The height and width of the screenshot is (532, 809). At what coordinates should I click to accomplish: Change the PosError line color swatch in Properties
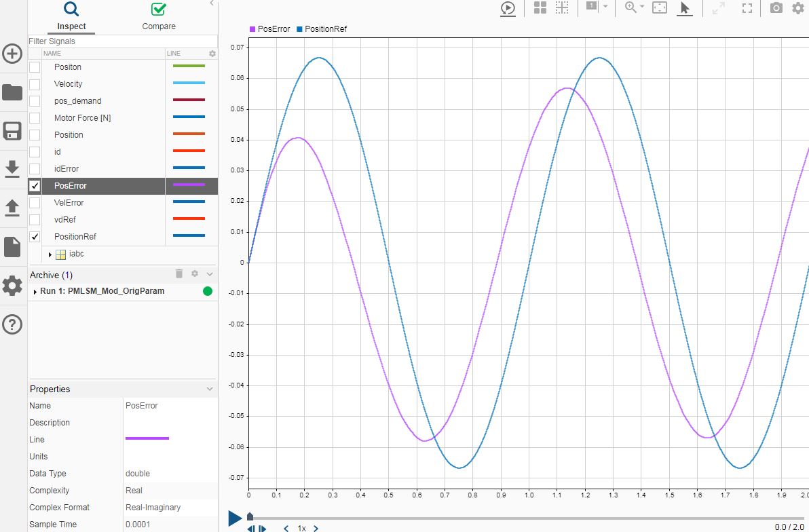(x=147, y=438)
